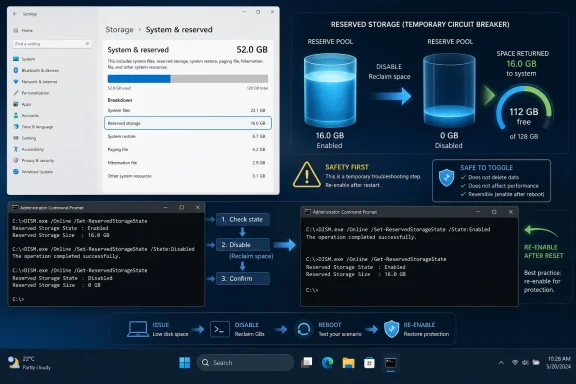Show hidden tray icons chevron
The width and height of the screenshot is (576, 384).
(501, 363)
